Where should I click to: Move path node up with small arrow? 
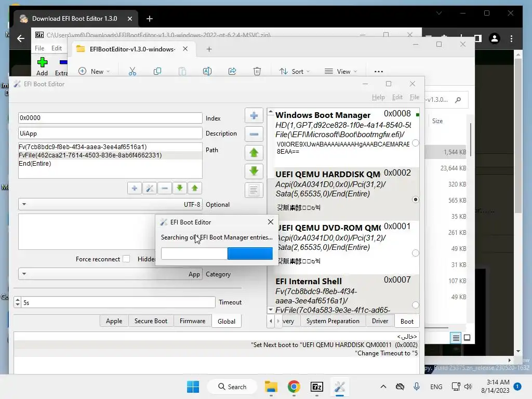[x=195, y=188]
